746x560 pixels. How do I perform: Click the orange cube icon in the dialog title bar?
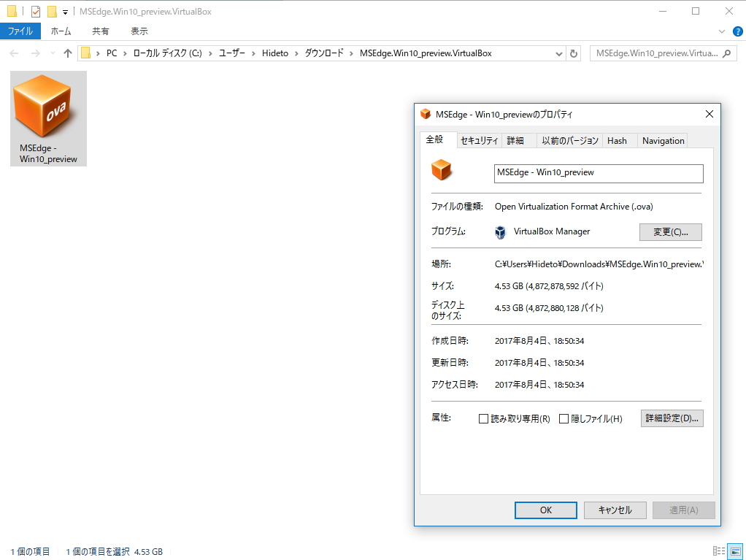[426, 114]
